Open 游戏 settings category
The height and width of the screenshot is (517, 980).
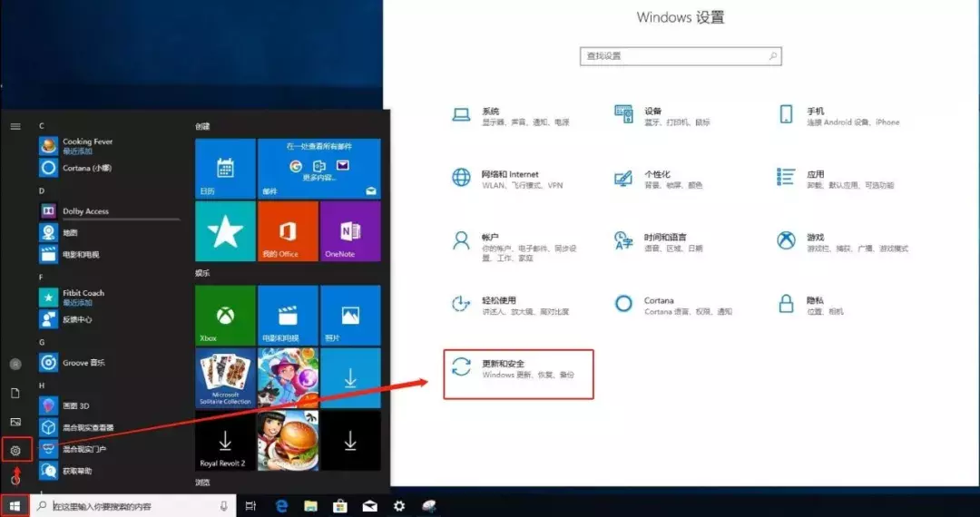(842, 243)
